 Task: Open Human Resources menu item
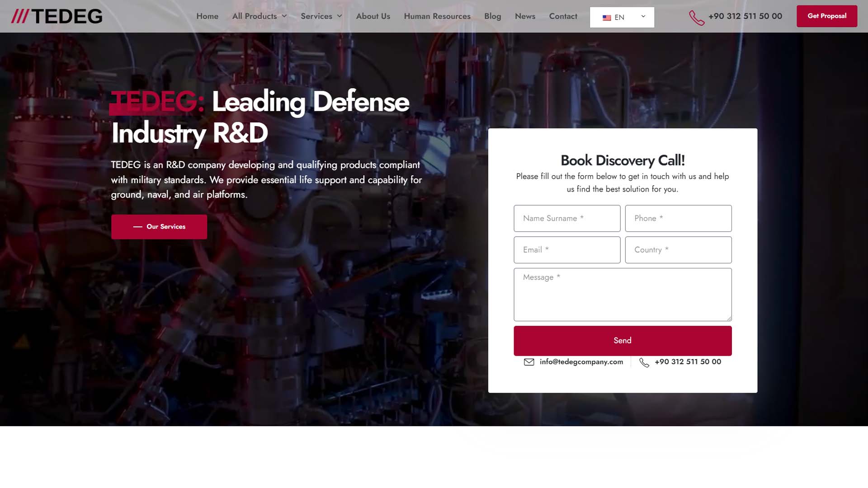437,16
